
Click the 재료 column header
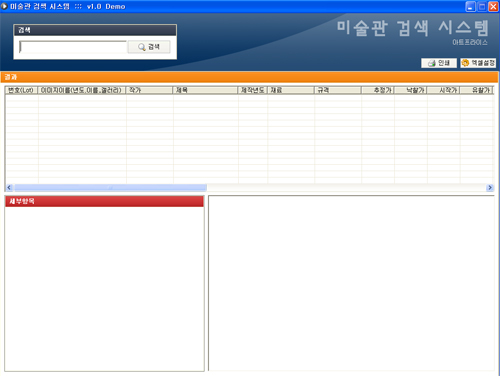point(291,90)
